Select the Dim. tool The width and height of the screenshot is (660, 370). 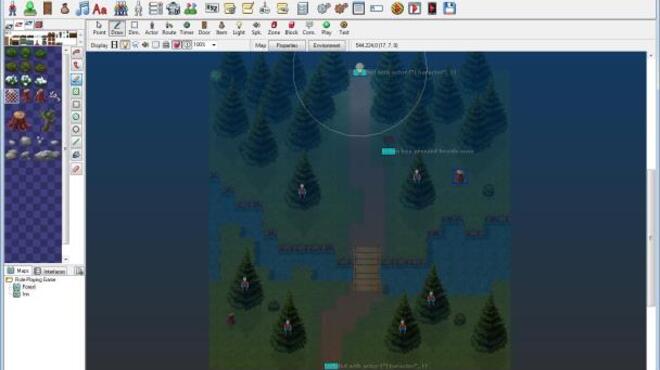pyautogui.click(x=134, y=28)
